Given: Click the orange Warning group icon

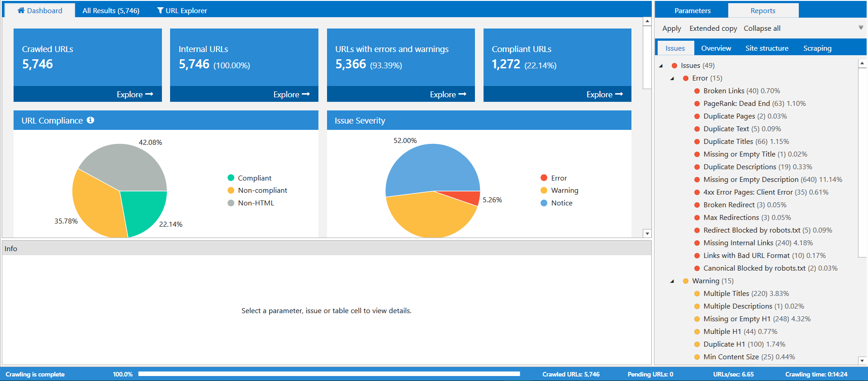Looking at the screenshot, I should click(686, 281).
